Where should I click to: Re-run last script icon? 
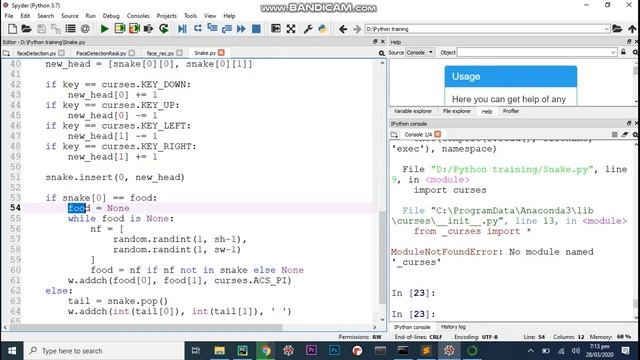[x=164, y=29]
